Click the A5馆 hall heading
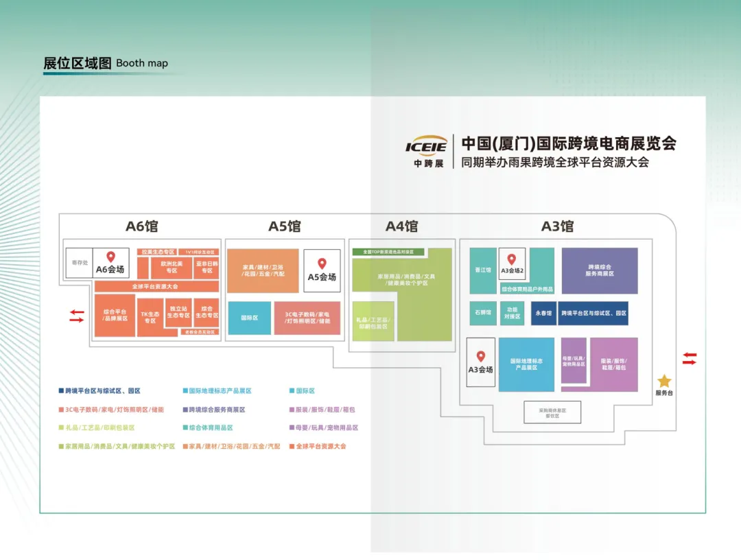Screen dimensions: 741x560 285,226
